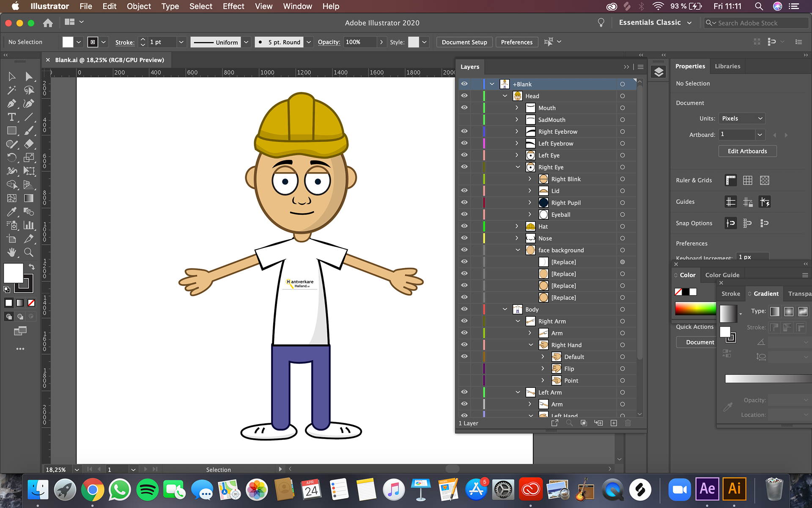
Task: Open the Effect menu
Action: click(233, 6)
